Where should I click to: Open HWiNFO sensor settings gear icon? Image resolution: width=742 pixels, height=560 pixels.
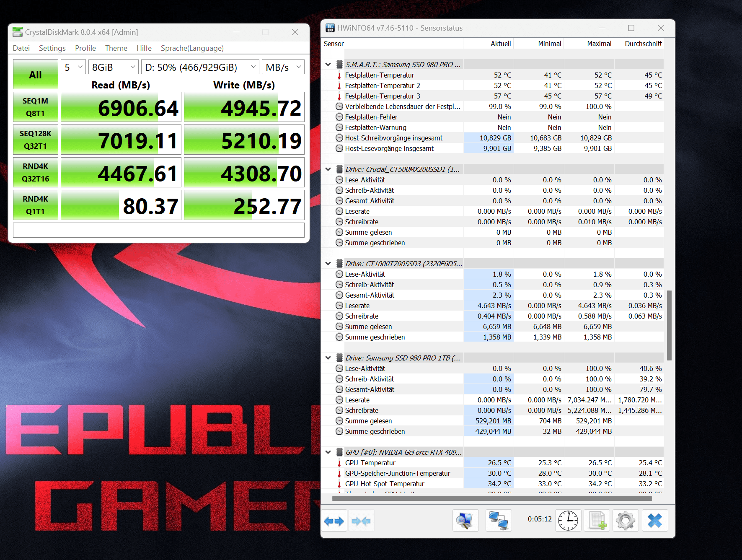tap(626, 521)
